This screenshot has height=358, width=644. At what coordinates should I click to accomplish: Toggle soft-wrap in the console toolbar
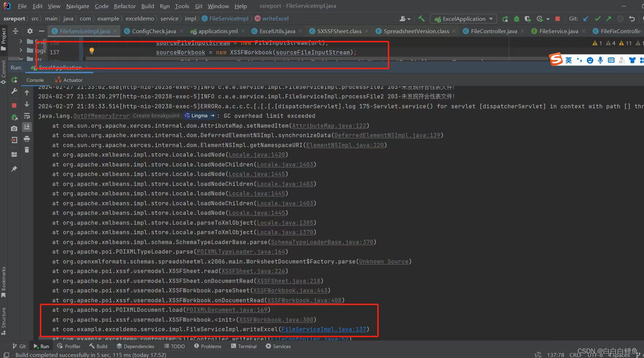tap(27, 116)
